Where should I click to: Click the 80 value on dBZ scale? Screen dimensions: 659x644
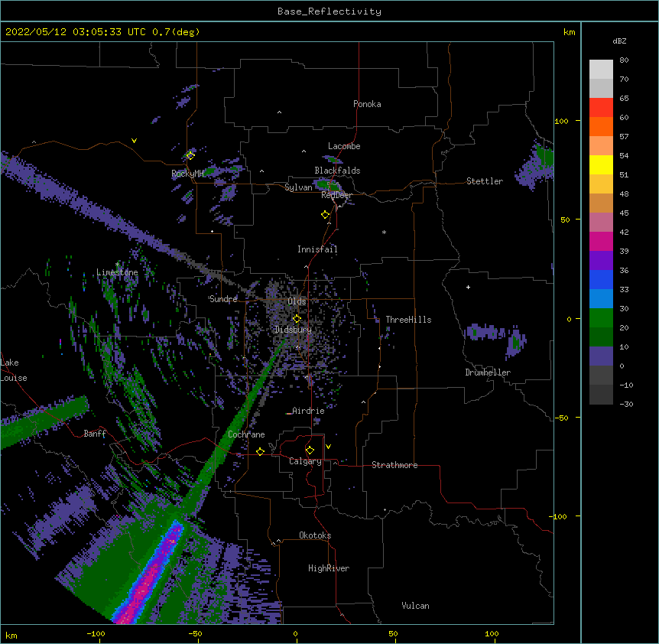(624, 60)
